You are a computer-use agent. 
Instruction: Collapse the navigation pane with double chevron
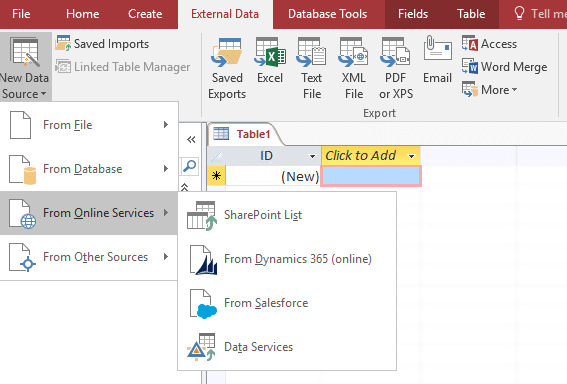(x=191, y=140)
